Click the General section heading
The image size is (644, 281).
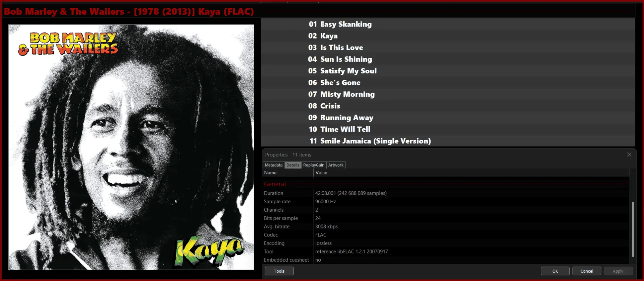tap(275, 184)
